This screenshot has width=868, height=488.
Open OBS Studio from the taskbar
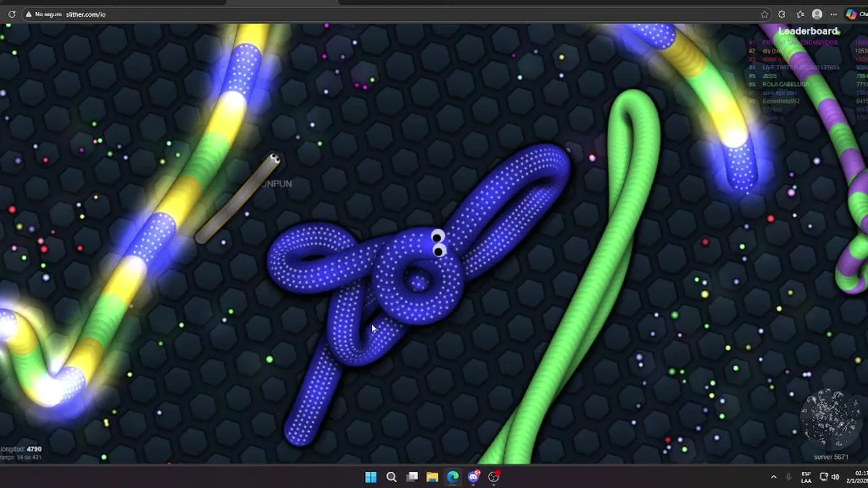pyautogui.click(x=494, y=477)
